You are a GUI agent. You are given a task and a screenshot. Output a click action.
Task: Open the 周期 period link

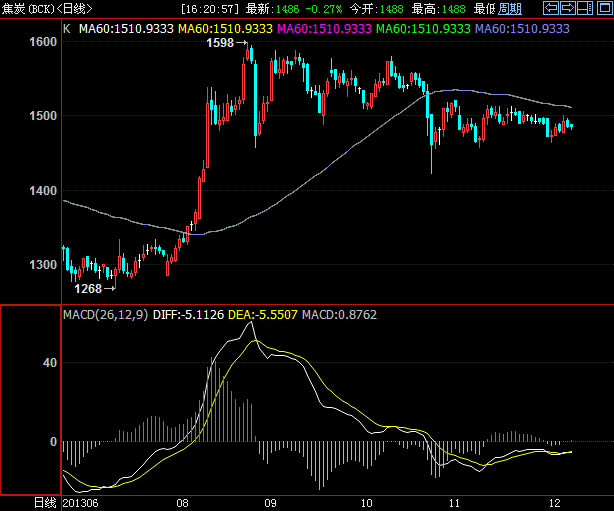pos(510,9)
